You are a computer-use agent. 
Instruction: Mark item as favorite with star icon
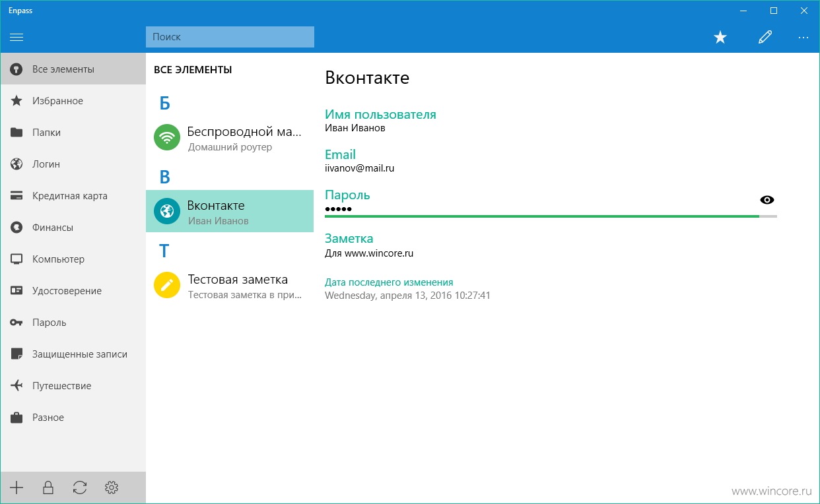(x=720, y=38)
